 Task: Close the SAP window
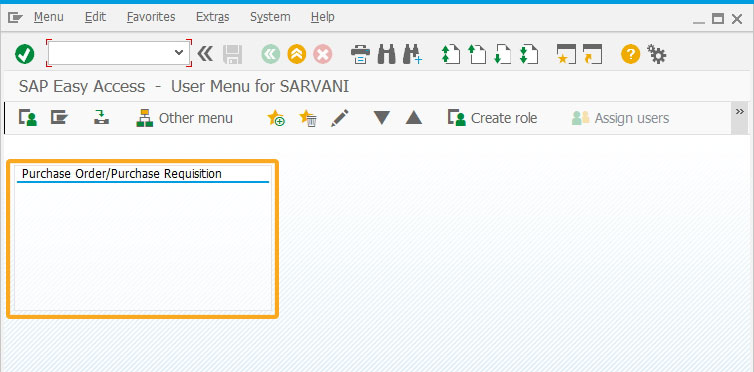pos(737,19)
